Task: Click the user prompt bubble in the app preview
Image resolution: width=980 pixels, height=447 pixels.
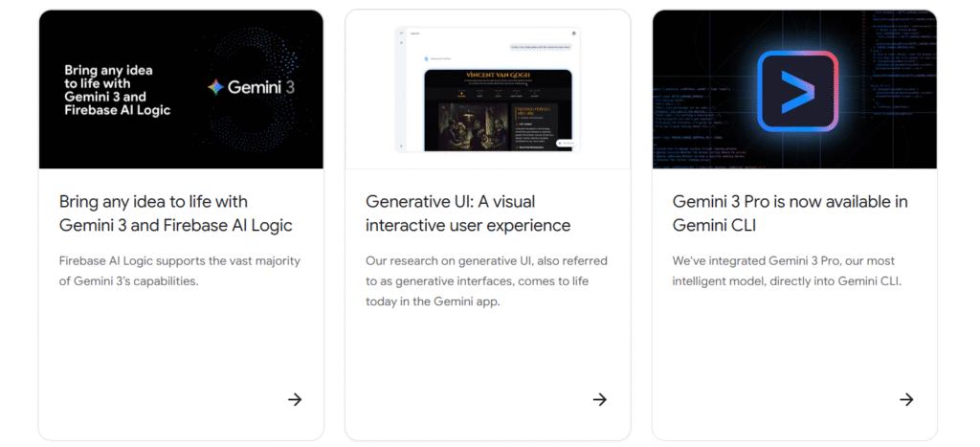Action: [539, 46]
